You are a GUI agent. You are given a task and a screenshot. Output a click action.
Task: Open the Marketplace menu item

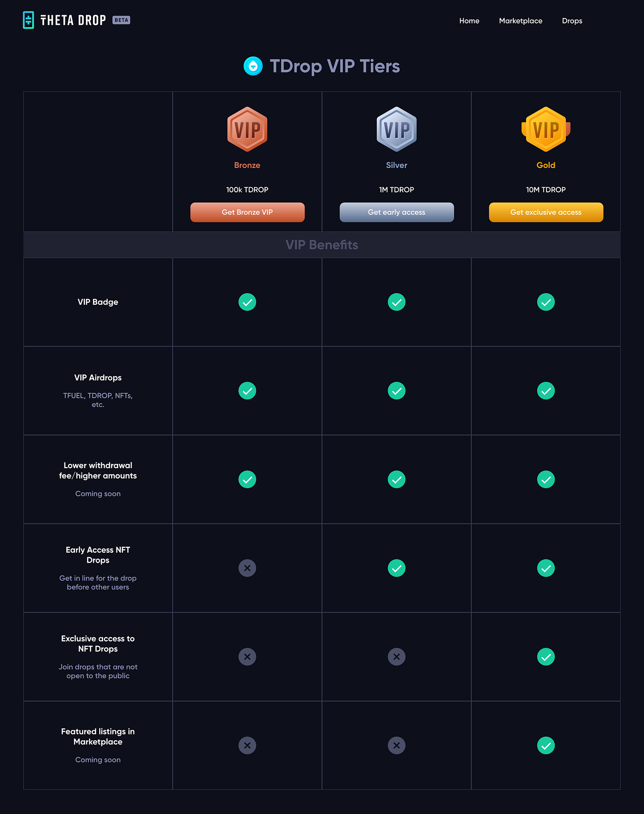point(521,21)
